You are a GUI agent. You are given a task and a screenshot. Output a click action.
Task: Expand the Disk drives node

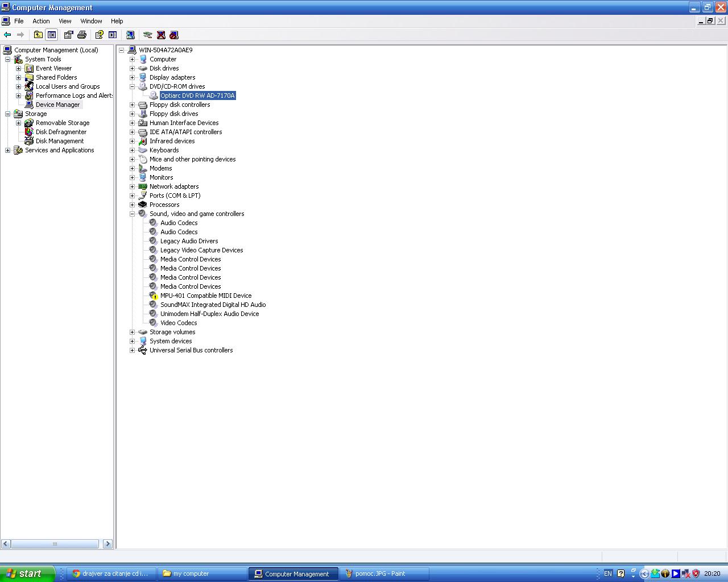(x=133, y=68)
